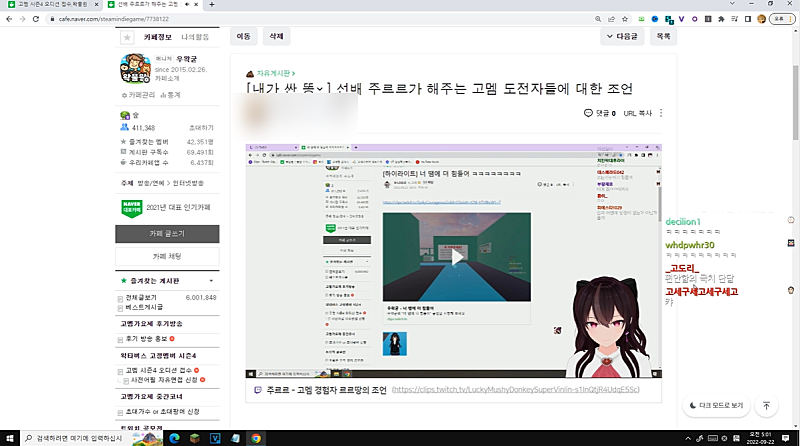
Task: Open the Chrome profile avatar
Action: (x=762, y=19)
